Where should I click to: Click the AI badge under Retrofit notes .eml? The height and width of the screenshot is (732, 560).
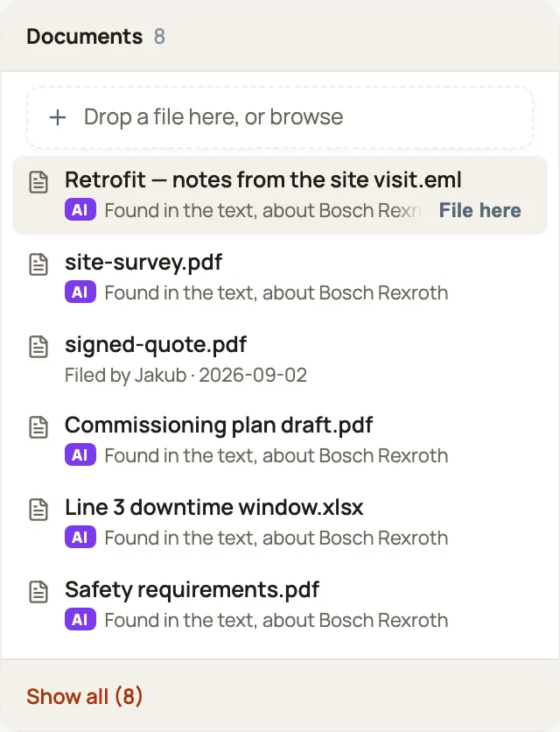(80, 210)
